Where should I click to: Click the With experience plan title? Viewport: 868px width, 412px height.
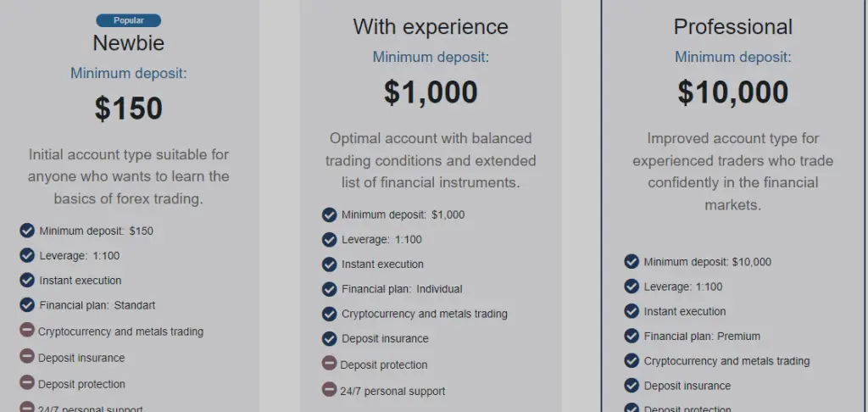[x=431, y=27]
